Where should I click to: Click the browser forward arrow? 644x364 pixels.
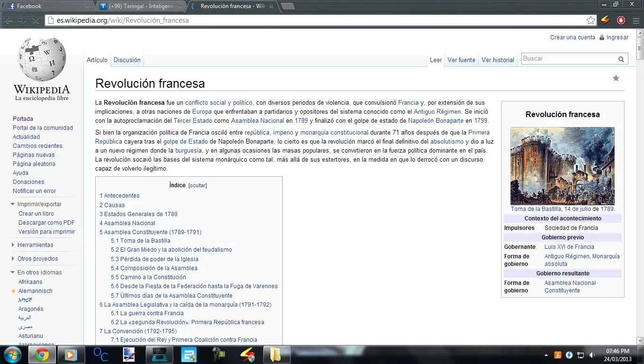[x=22, y=20]
